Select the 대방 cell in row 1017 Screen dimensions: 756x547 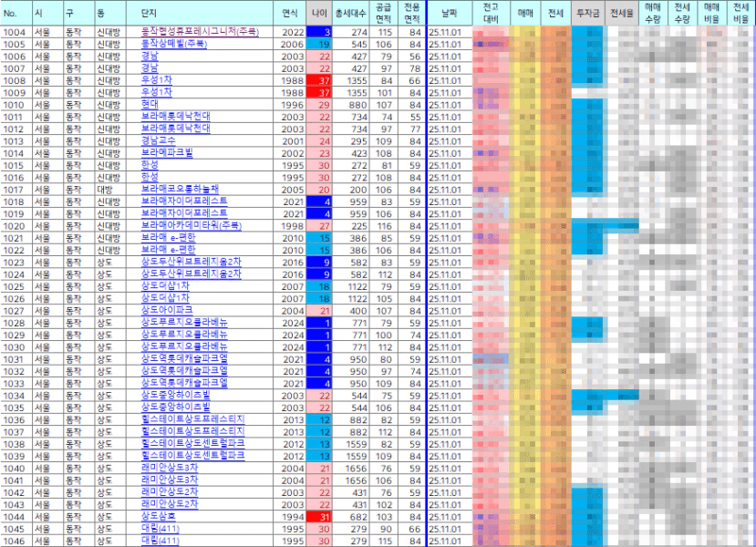tap(110, 189)
